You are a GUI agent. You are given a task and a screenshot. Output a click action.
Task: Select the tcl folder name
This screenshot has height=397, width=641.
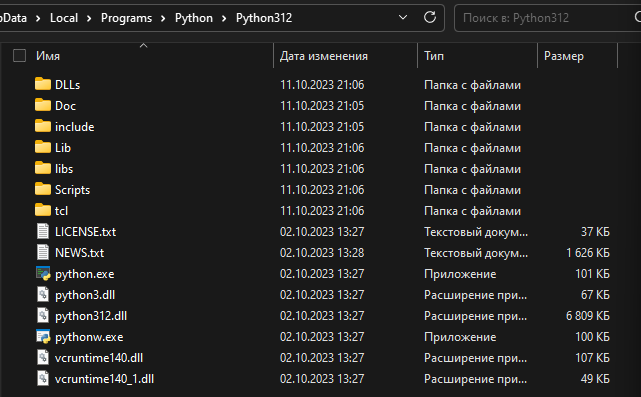coord(61,211)
